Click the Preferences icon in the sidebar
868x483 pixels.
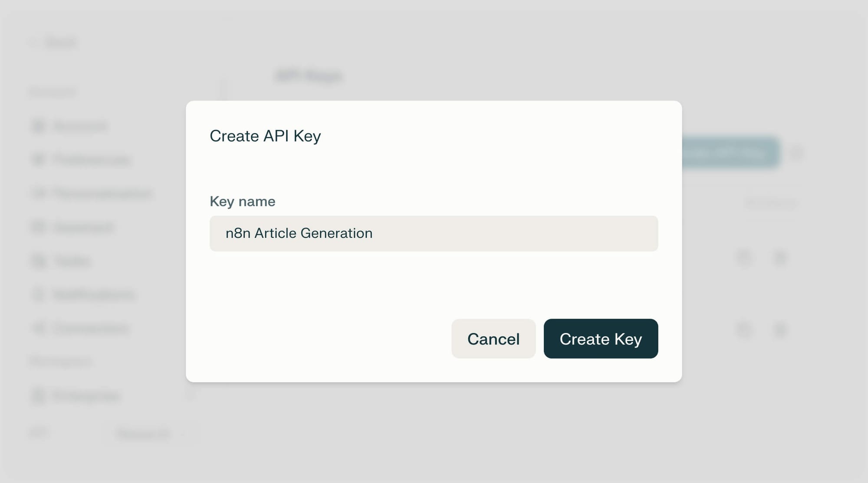[38, 160]
